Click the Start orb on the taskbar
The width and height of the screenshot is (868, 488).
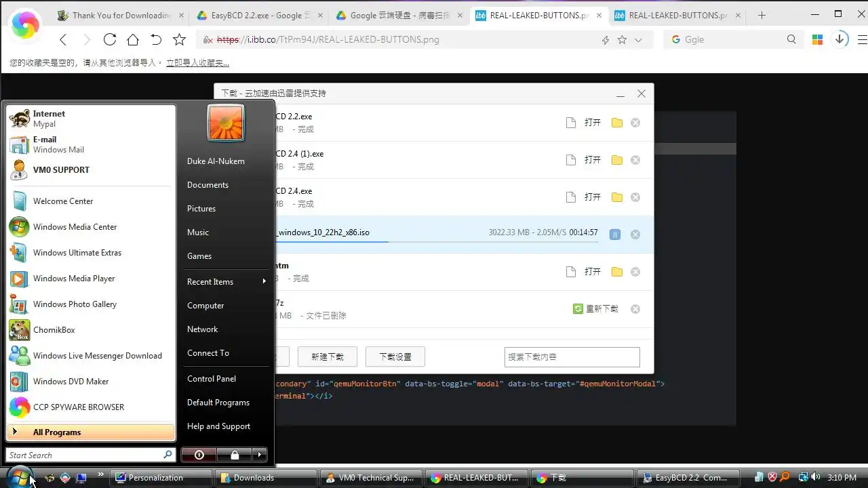(x=20, y=477)
